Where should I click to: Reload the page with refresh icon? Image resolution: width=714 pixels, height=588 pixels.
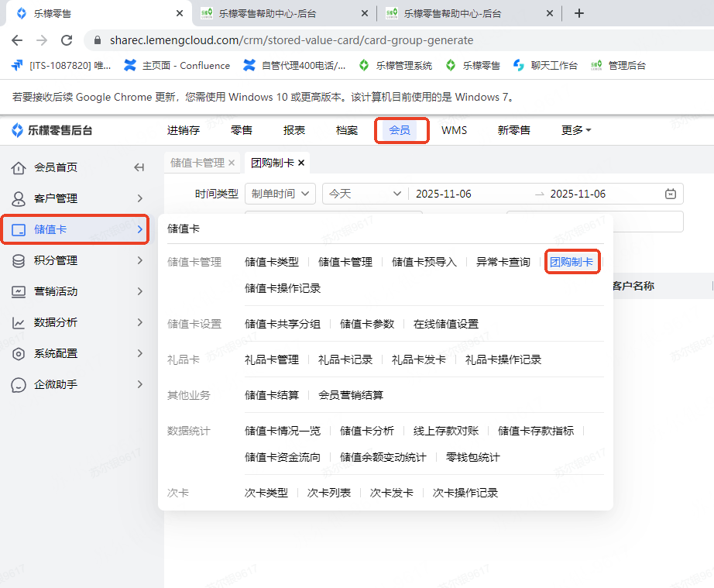(67, 40)
